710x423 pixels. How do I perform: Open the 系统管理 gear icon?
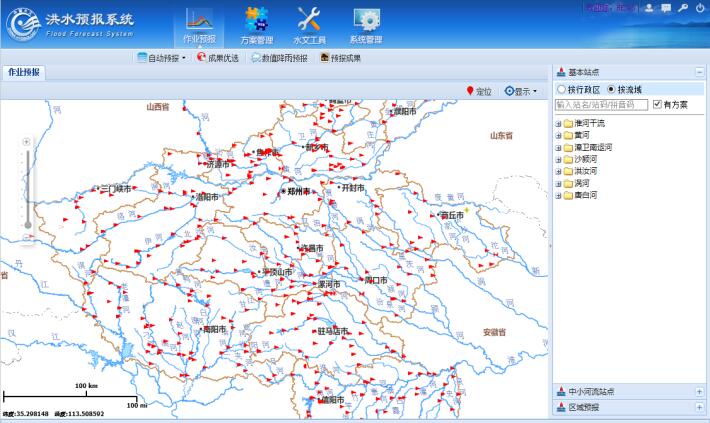366,24
